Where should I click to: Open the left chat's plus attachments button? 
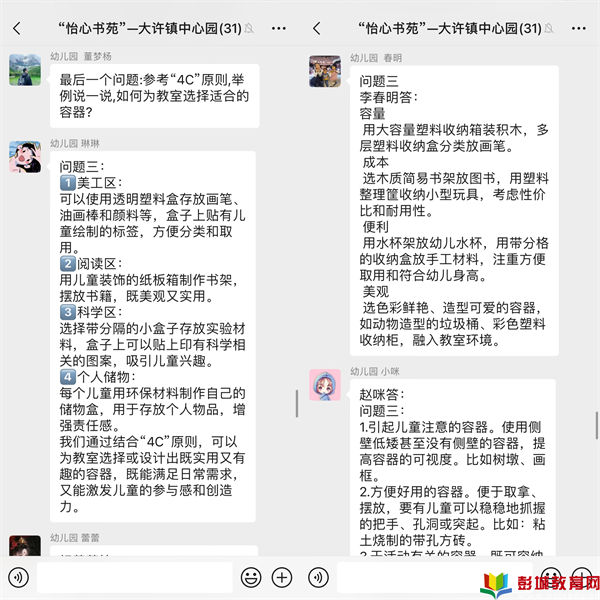pyautogui.click(x=282, y=577)
